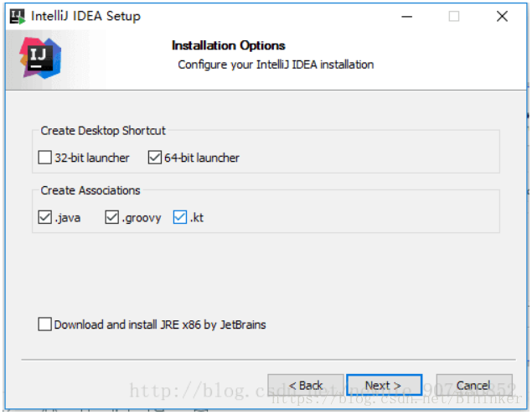Minimize the setup window
The width and height of the screenshot is (532, 415).
[407, 16]
